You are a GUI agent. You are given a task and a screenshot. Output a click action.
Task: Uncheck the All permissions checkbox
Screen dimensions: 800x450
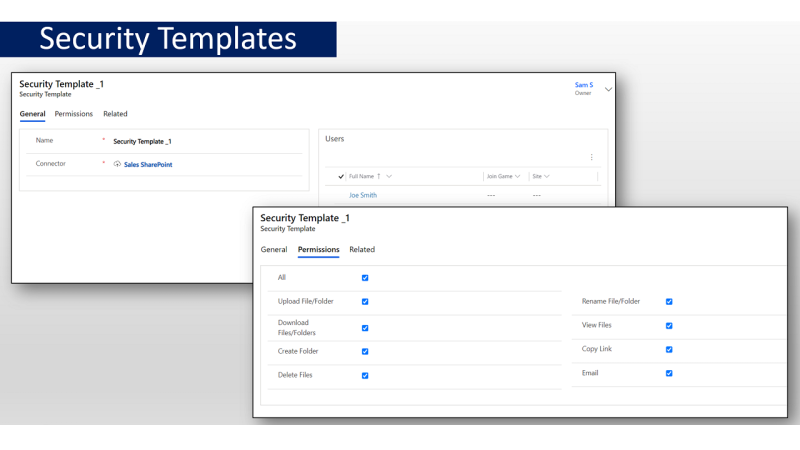pyautogui.click(x=365, y=277)
